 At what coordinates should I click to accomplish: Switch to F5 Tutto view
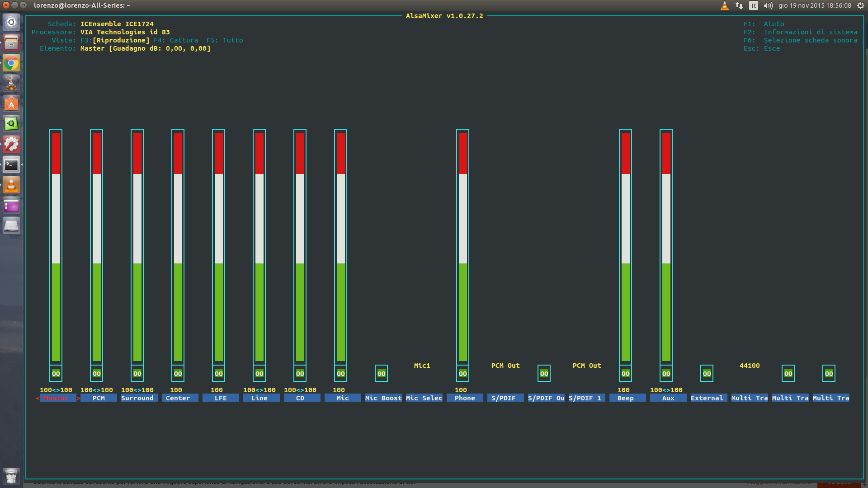(225, 40)
